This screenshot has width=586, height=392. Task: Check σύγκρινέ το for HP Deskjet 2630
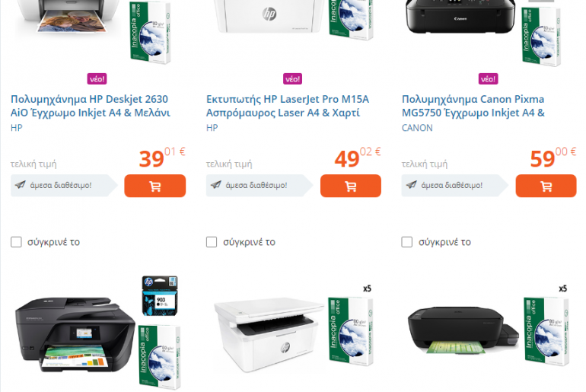click(x=16, y=242)
